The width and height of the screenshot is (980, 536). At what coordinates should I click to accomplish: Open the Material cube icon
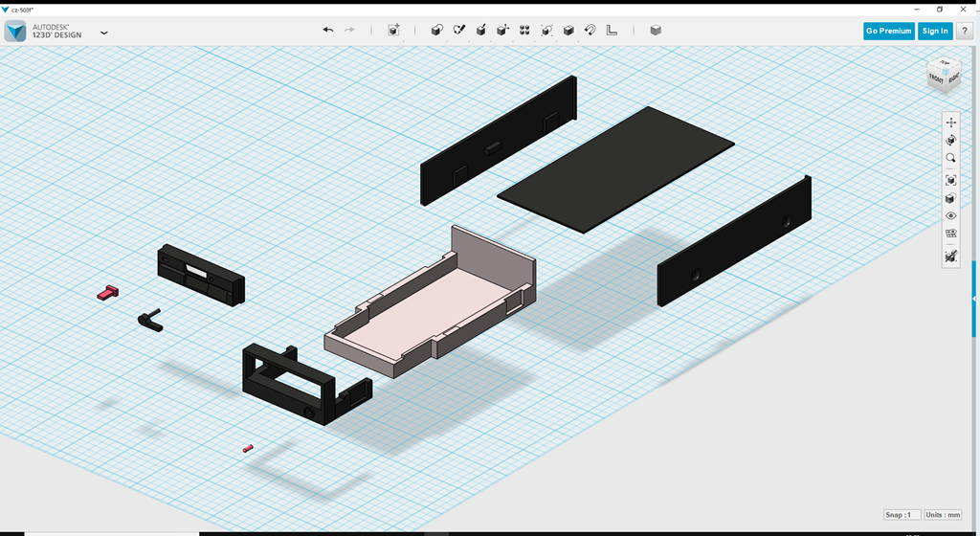click(x=656, y=31)
